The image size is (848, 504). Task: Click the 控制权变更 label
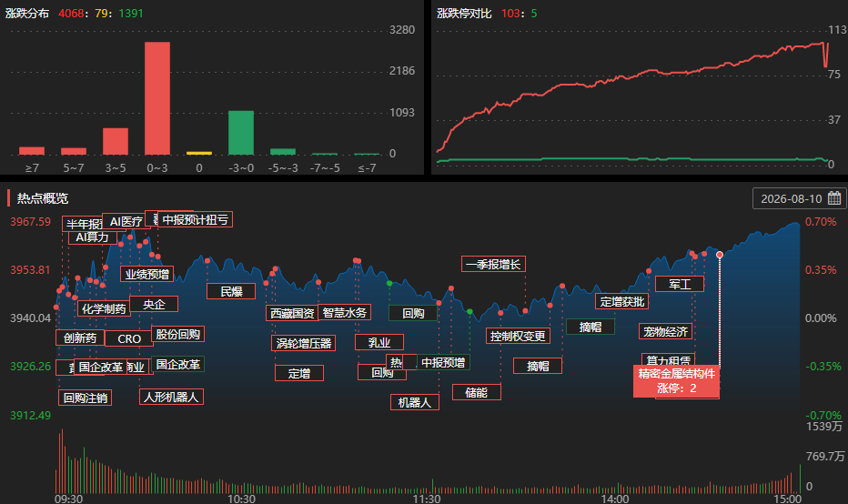pos(518,336)
